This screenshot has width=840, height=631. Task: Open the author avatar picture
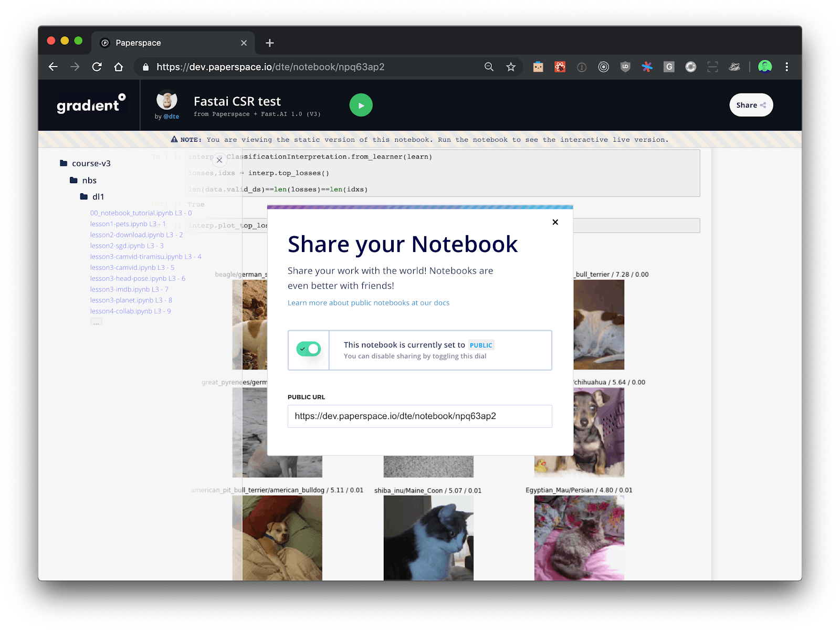tap(167, 100)
